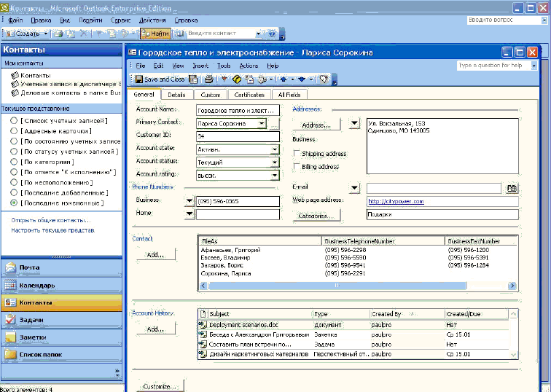Viewport: 551px width, 392px height.
Task: Click the blue help question mark icon
Action: tap(272, 34)
